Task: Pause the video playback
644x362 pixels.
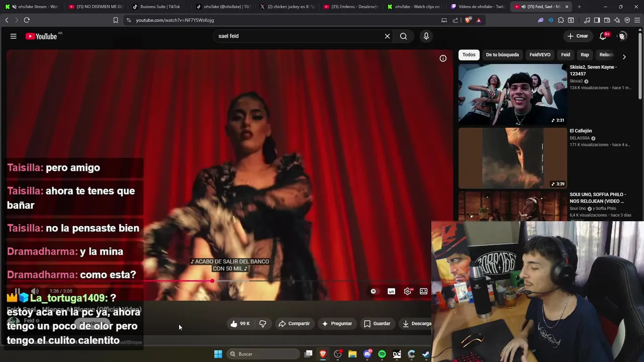Action: coord(17,292)
